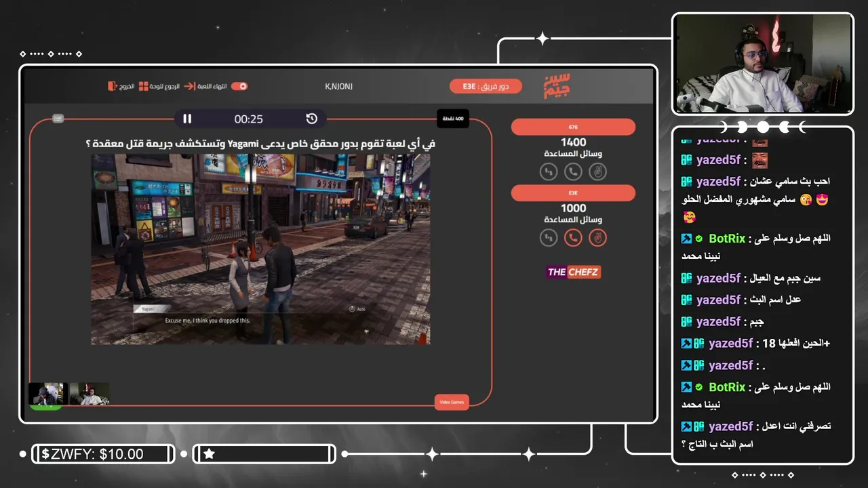This screenshot has width=868, height=488.
Task: Select the 676 team name bar
Action: [x=573, y=127]
